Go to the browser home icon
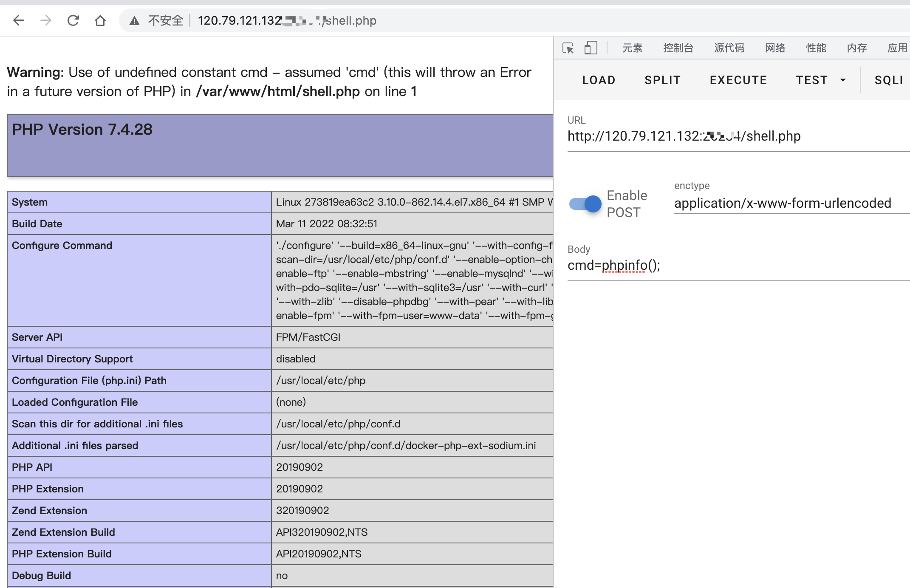 point(100,20)
